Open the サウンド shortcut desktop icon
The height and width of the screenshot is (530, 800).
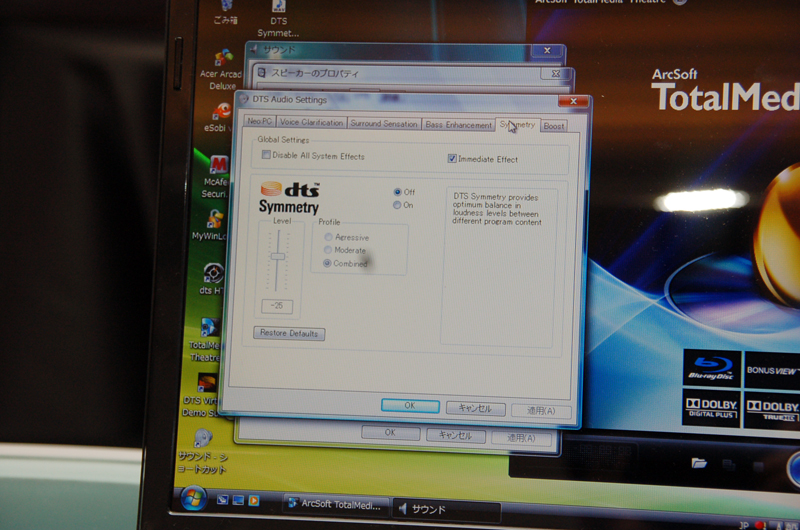click(x=202, y=452)
